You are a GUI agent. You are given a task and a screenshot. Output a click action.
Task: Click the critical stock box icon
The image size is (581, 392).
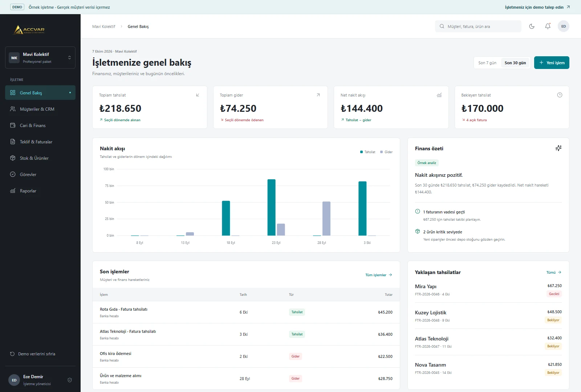click(418, 231)
